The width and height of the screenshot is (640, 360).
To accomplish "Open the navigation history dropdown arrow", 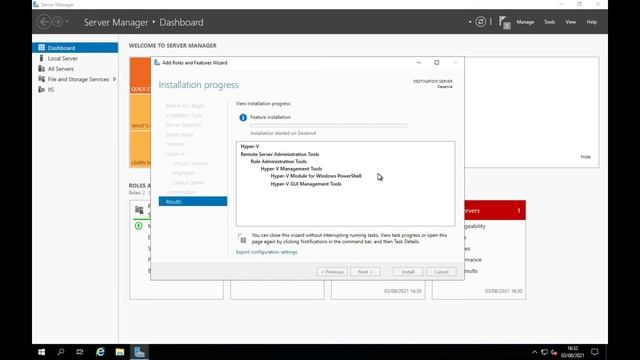I will coord(67,22).
